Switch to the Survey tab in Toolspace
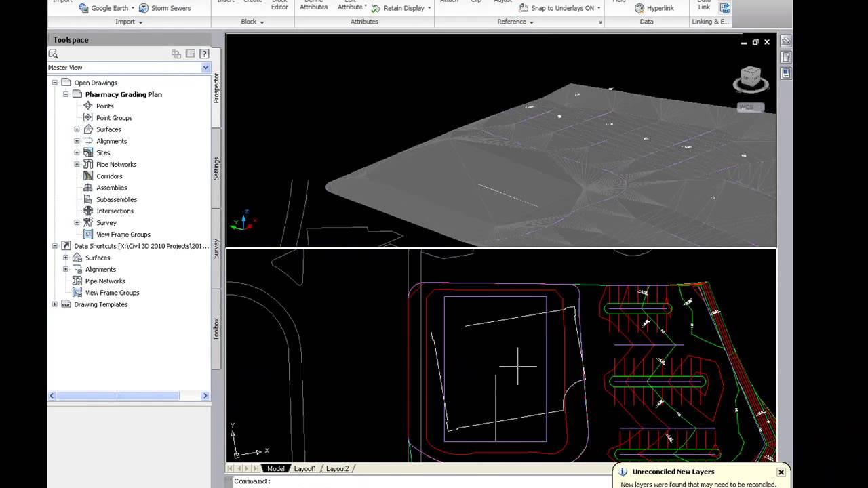Image resolution: width=868 pixels, height=488 pixels. click(216, 248)
